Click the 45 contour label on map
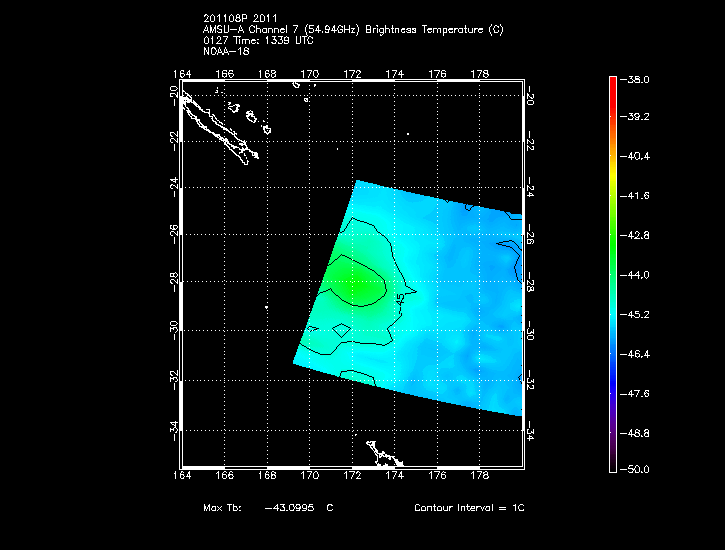725x550 pixels. [400, 298]
